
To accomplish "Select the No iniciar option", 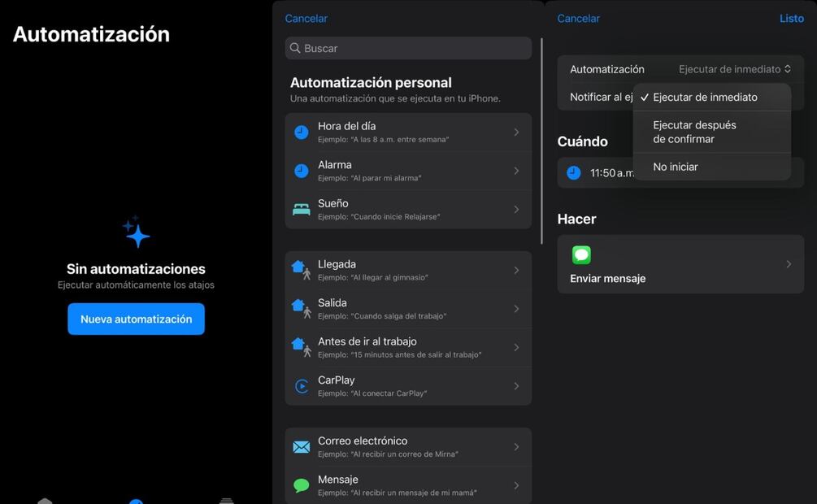I will pos(676,167).
